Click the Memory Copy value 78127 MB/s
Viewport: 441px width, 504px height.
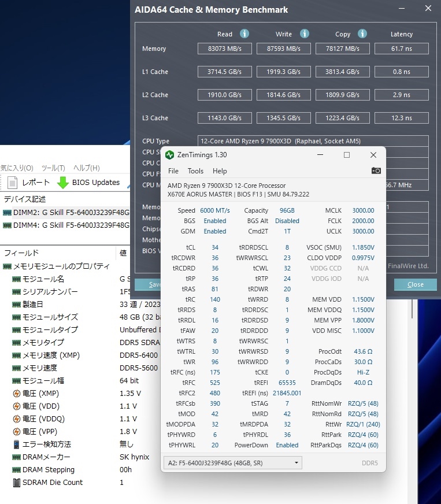[343, 49]
